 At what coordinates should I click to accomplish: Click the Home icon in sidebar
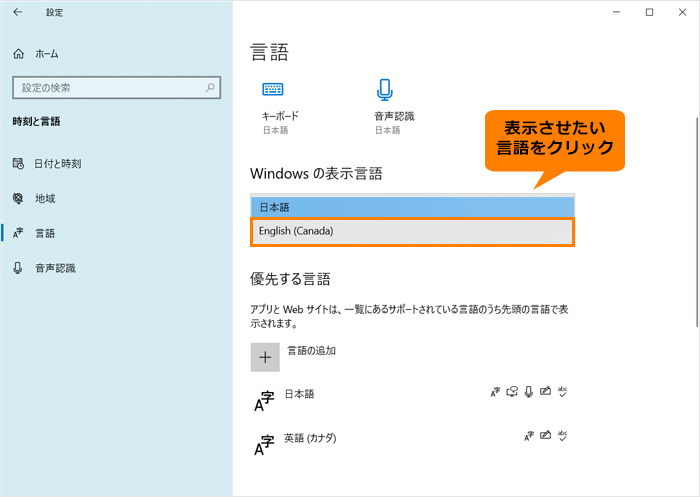18,54
